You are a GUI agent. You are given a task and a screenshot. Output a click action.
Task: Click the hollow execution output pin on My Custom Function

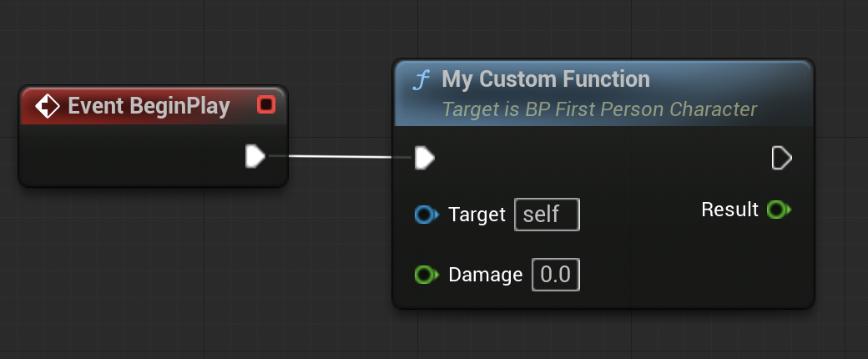click(x=782, y=158)
